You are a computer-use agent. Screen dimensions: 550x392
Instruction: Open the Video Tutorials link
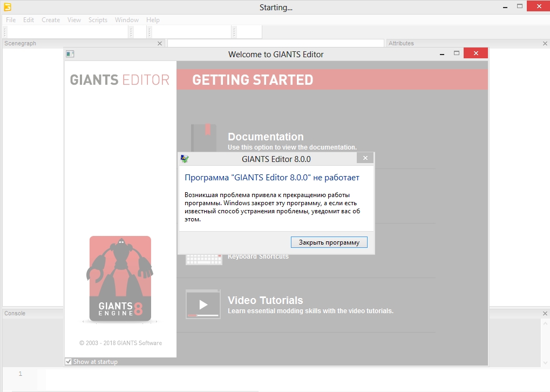(x=265, y=300)
